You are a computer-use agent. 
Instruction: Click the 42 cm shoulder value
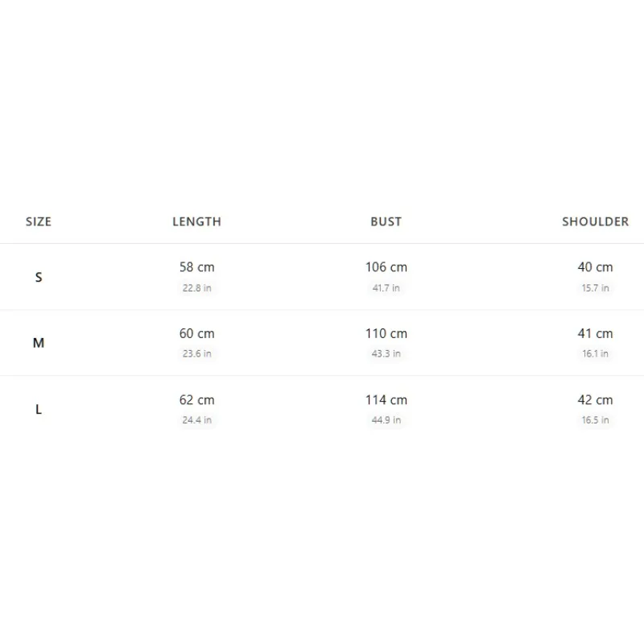pos(595,400)
